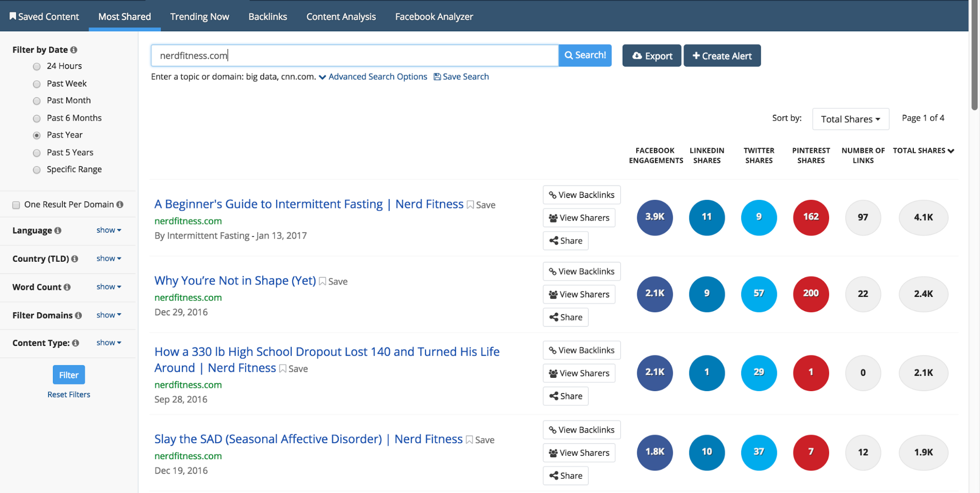Save the Why You're Not in Shape article
This screenshot has width=980, height=493.
point(333,281)
